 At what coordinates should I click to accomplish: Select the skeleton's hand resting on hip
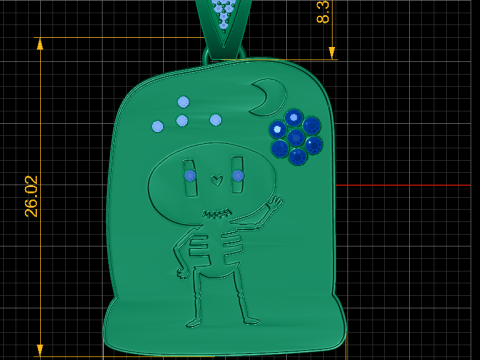coord(182,273)
